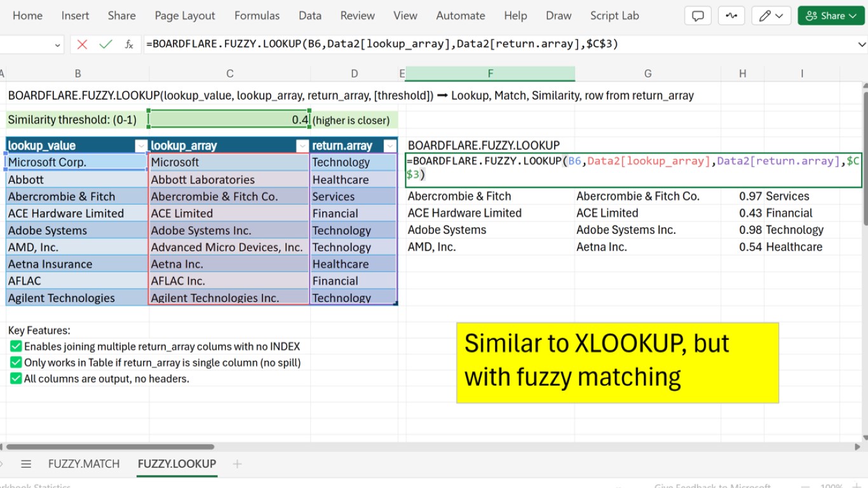Click the similarity threshold cell showing 0.4
868x488 pixels.
click(x=229, y=119)
